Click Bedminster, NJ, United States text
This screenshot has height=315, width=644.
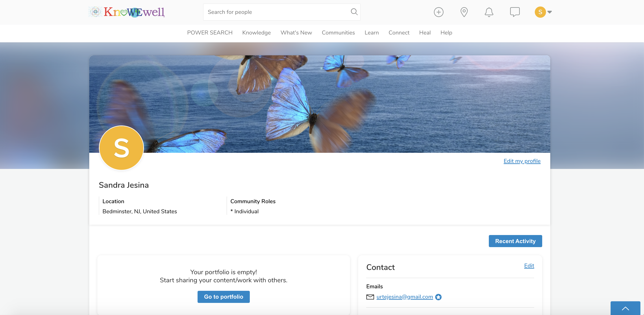tap(139, 211)
